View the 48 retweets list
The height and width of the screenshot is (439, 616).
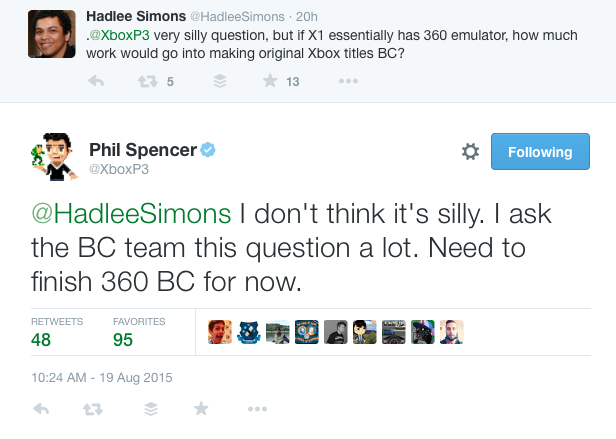tap(57, 332)
